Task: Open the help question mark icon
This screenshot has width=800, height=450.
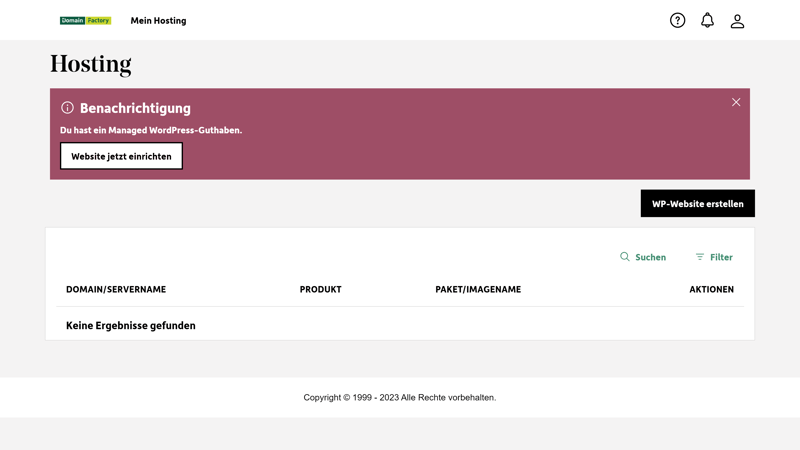Action: click(677, 20)
